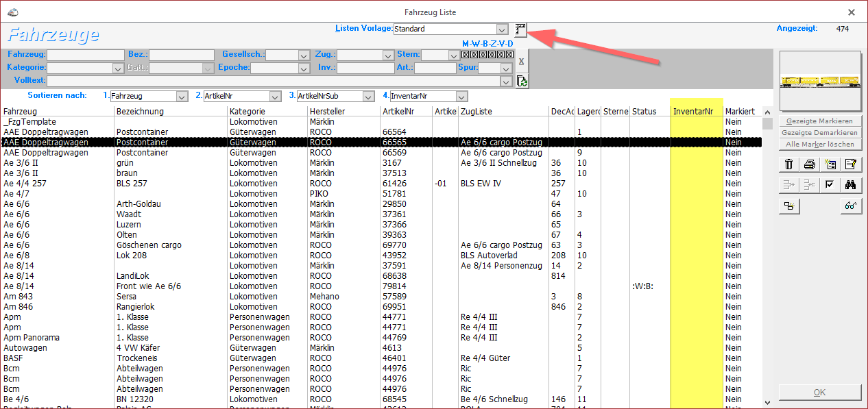The image size is (868, 409).
Task: Click the 4 VW Käfer Autowagen row
Action: (x=381, y=348)
